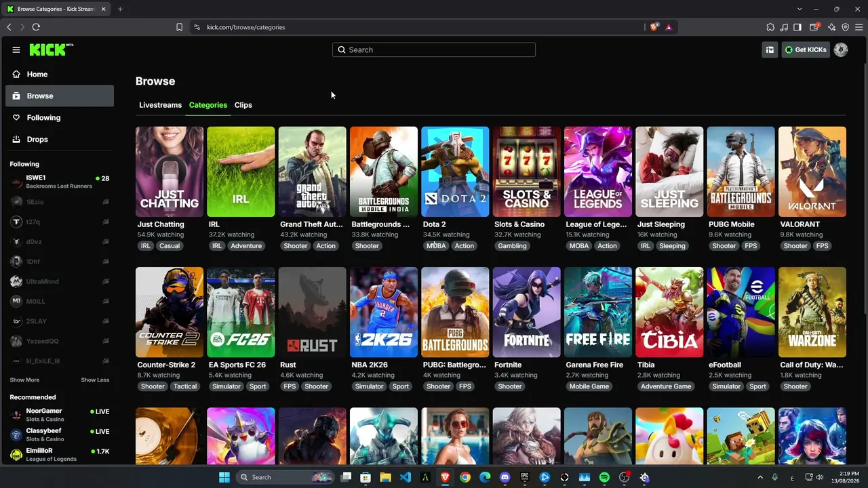
Task: View site information icon in address bar
Action: 197,27
